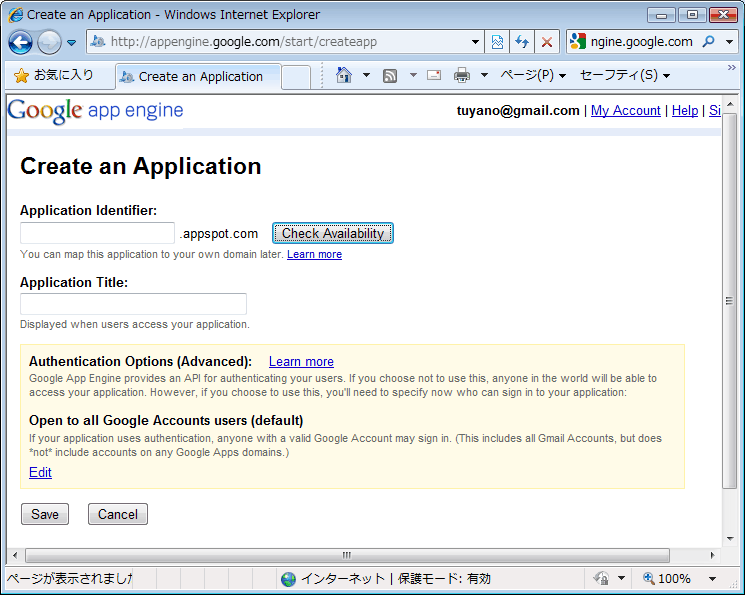Go forward with the Forward arrow button
The width and height of the screenshot is (745, 595).
click(x=49, y=42)
